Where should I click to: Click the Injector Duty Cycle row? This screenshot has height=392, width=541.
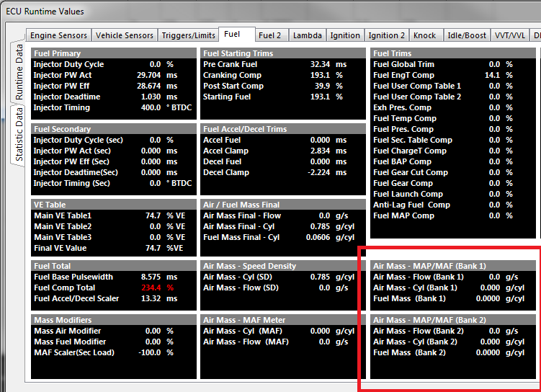click(x=114, y=64)
